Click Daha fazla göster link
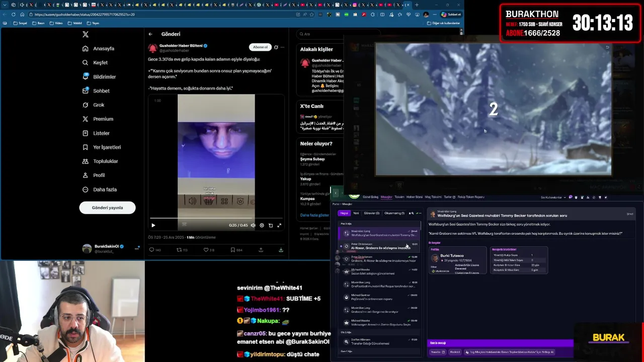644x362 pixels. (314, 215)
